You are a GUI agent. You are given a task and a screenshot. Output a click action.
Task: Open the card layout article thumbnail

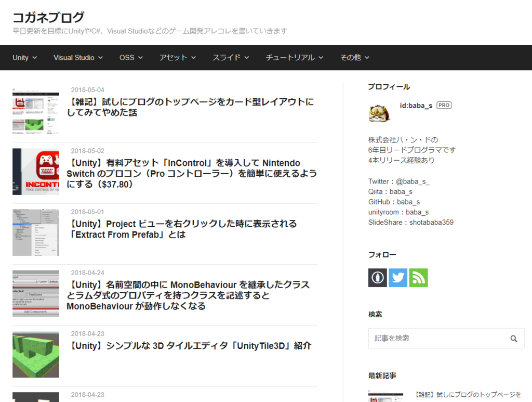36,111
